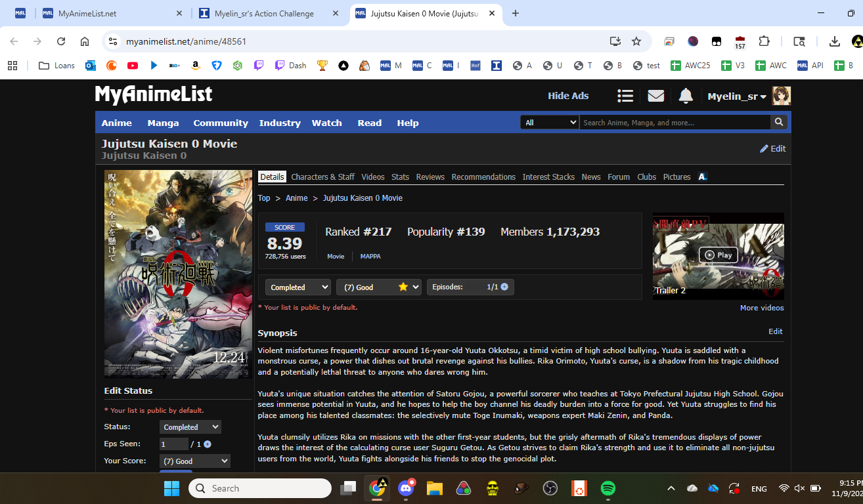863x504 pixels.
Task: Click the pencil Edit icon for the anime title
Action: [772, 148]
